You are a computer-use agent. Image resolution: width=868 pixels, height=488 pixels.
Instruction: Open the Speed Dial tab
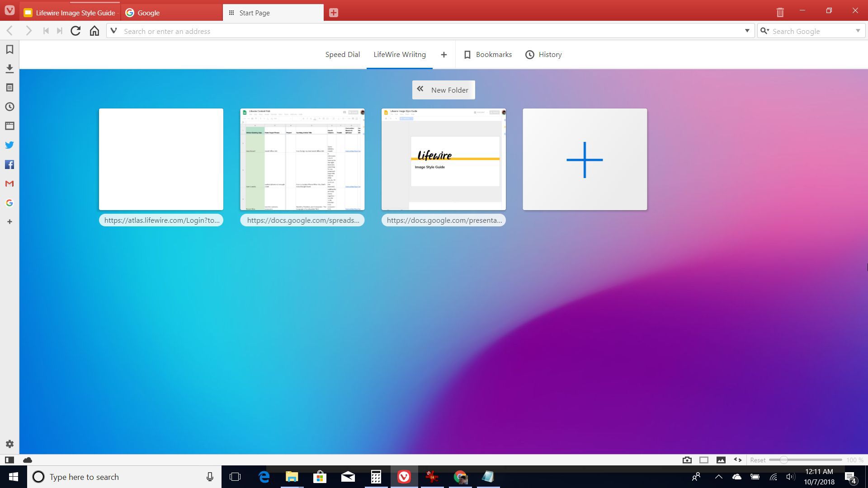click(x=343, y=55)
